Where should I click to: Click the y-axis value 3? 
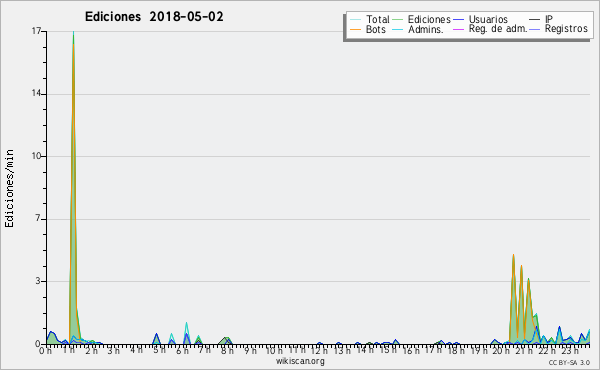(38, 281)
